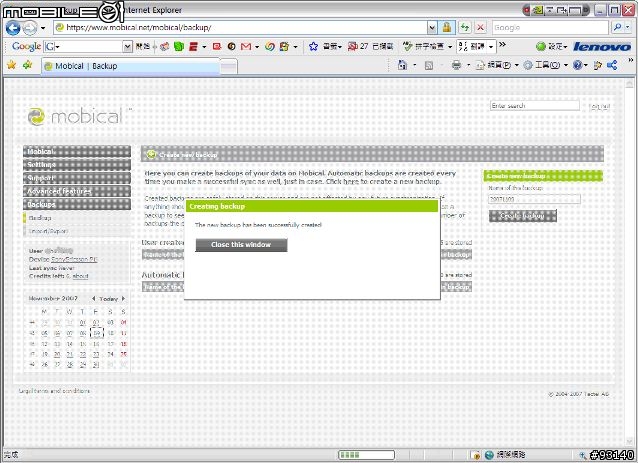Click the Today calendar link
This screenshot has width=638, height=463.
(x=108, y=299)
